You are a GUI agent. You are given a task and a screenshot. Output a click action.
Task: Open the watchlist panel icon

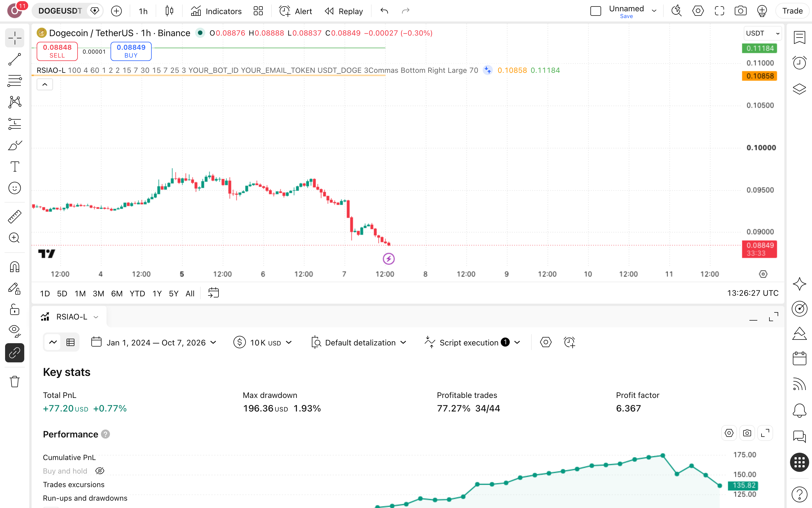[x=800, y=38]
